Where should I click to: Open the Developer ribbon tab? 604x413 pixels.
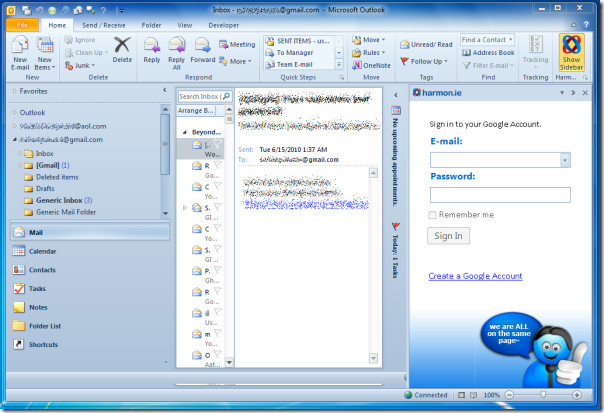(x=223, y=25)
